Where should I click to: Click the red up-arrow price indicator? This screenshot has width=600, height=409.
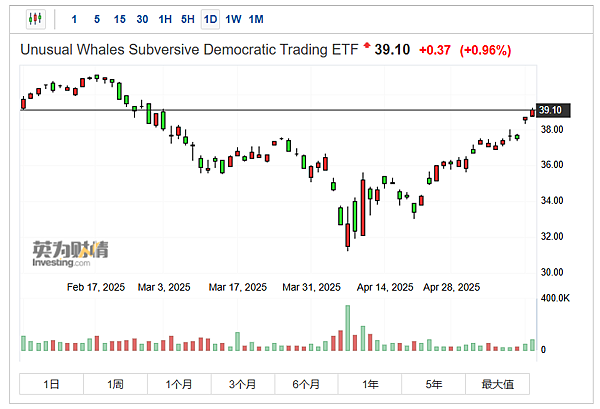click(367, 45)
